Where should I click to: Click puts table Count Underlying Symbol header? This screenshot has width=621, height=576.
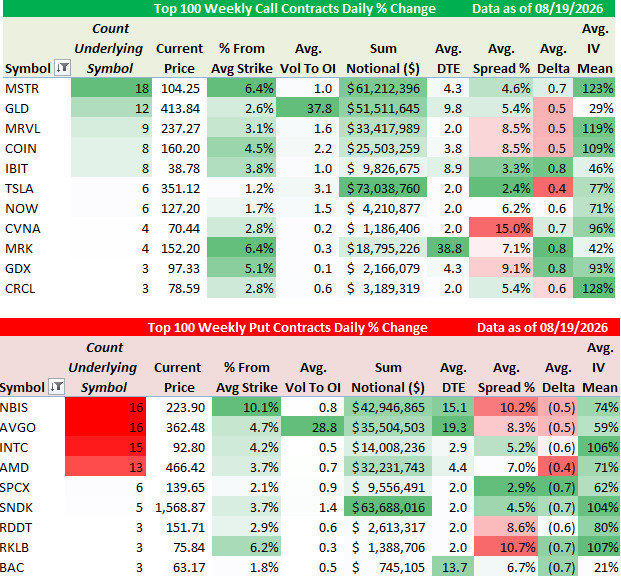[103, 367]
